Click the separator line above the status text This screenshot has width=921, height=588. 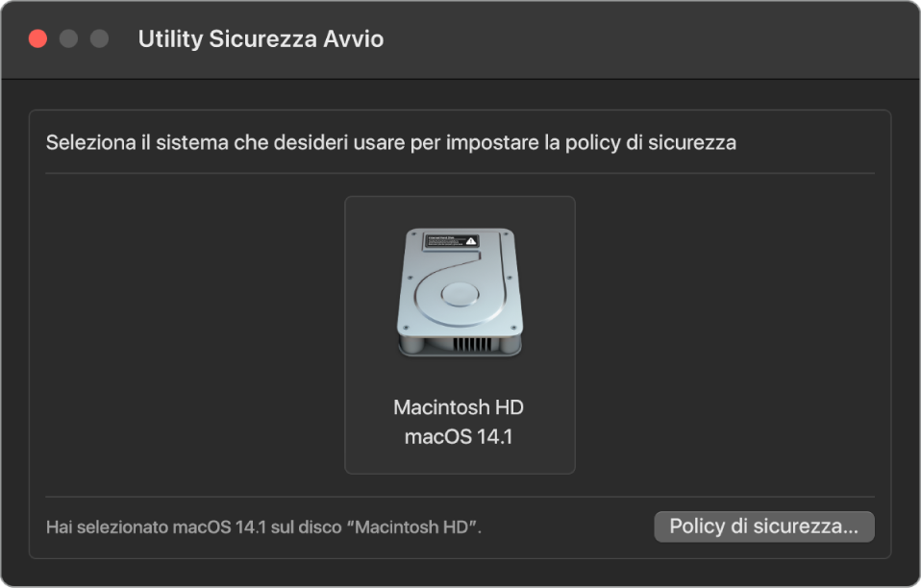click(460, 497)
